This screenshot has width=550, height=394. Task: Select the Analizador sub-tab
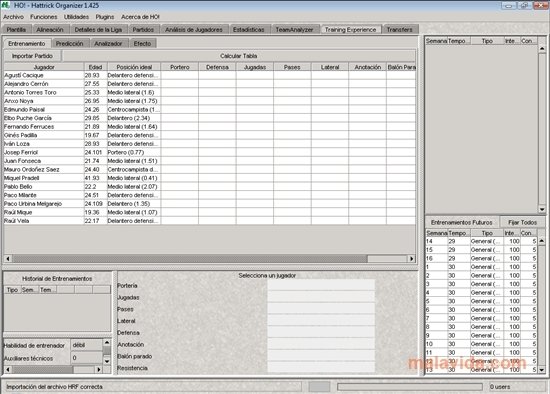pyautogui.click(x=108, y=44)
